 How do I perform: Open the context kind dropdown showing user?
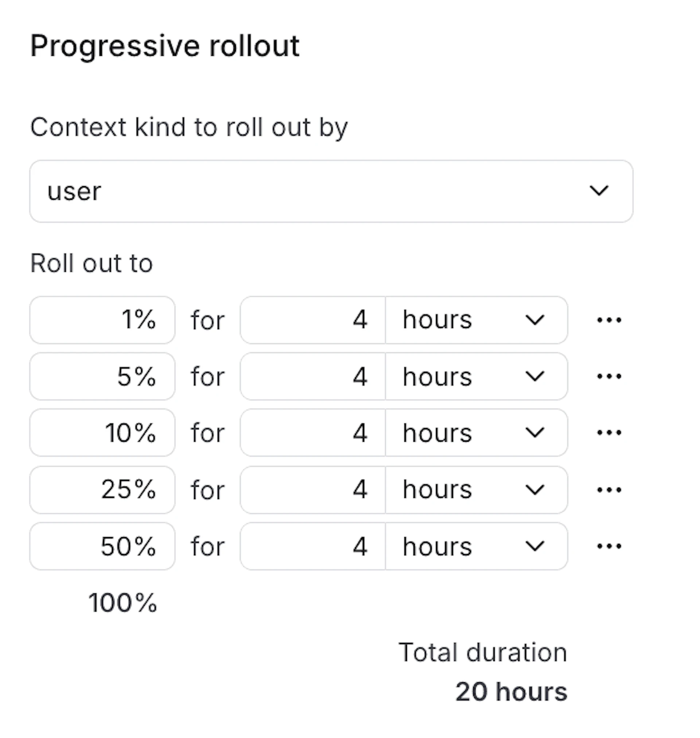[331, 191]
